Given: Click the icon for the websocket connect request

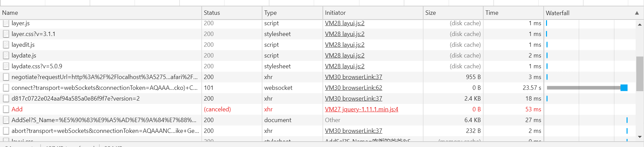Looking at the screenshot, I should [x=6, y=88].
